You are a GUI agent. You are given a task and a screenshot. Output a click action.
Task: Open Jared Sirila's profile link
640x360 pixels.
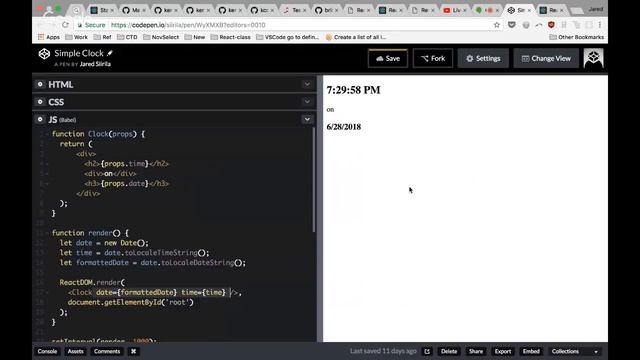coord(95,64)
